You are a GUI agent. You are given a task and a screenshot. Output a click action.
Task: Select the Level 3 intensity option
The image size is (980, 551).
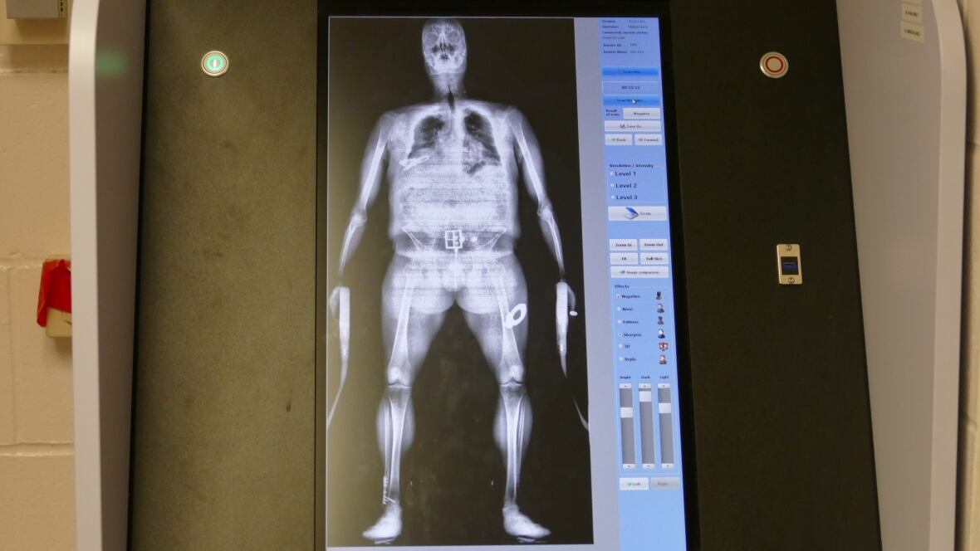tap(613, 197)
